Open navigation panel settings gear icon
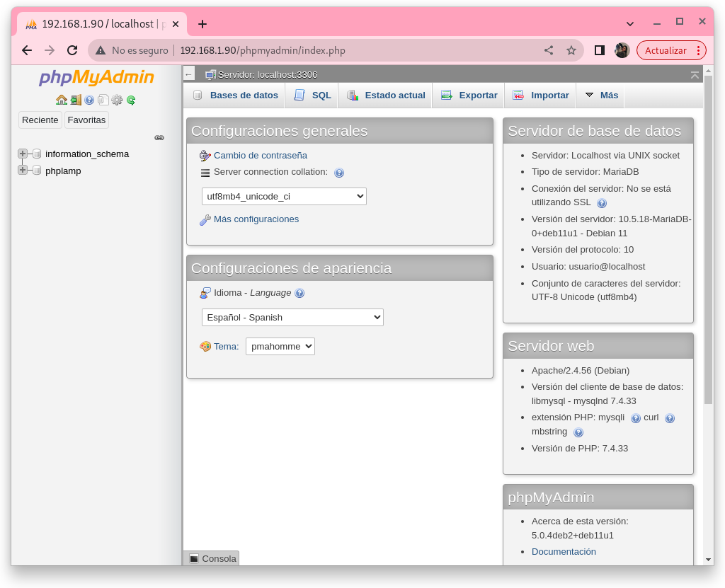This screenshot has width=725, height=588. tap(117, 100)
